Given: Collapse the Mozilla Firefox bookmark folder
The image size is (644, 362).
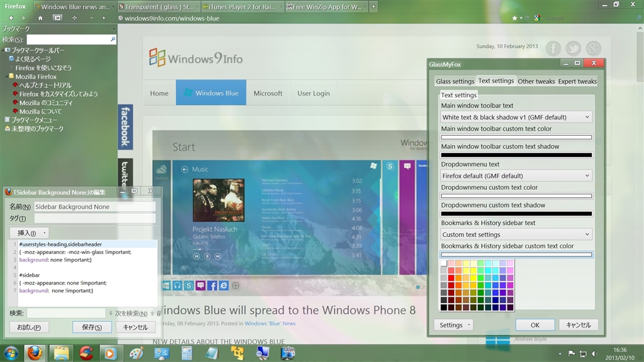Looking at the screenshot, I should click(6, 76).
